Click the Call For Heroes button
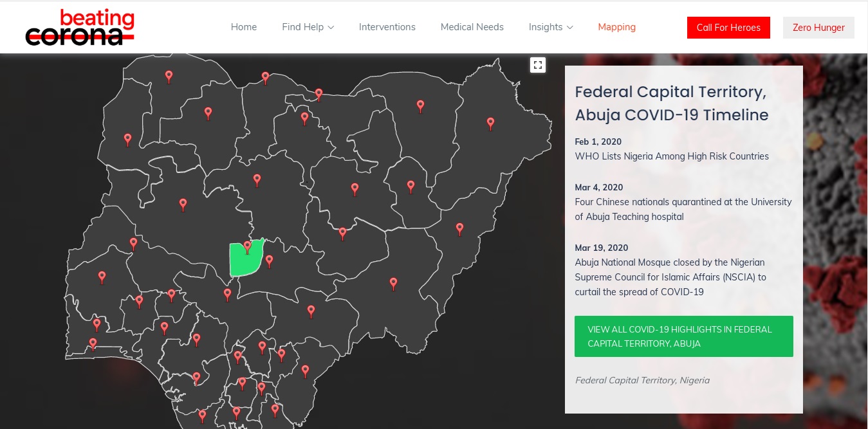This screenshot has height=429, width=868. tap(728, 28)
